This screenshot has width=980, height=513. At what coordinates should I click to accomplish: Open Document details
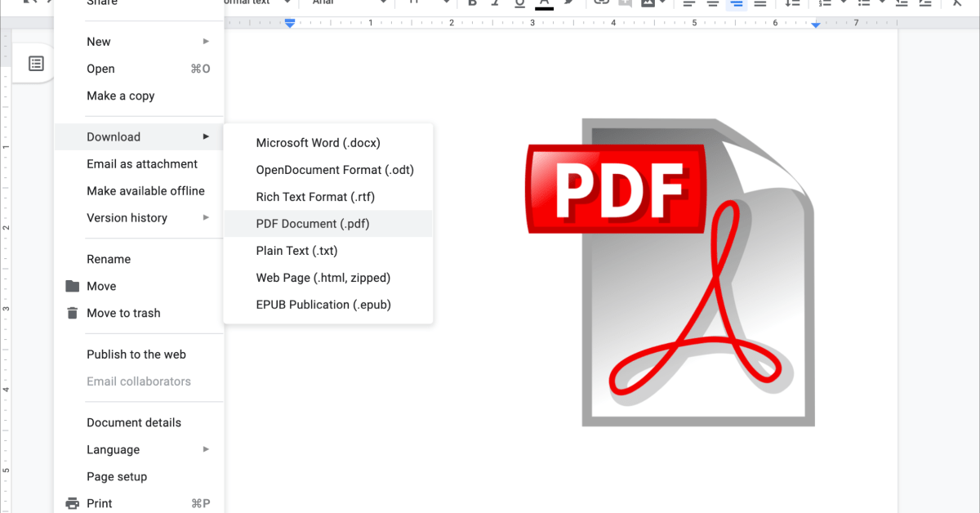134,422
